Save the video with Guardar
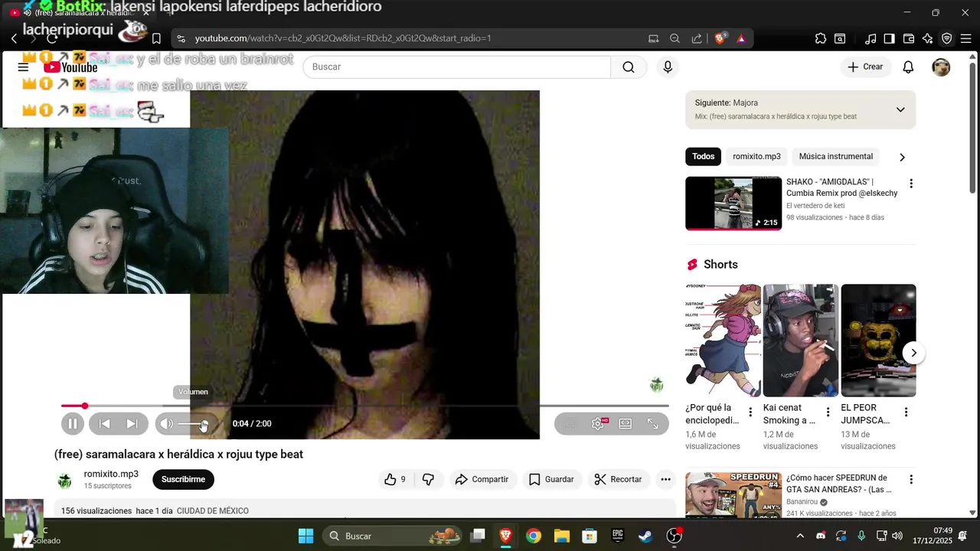 click(x=552, y=479)
